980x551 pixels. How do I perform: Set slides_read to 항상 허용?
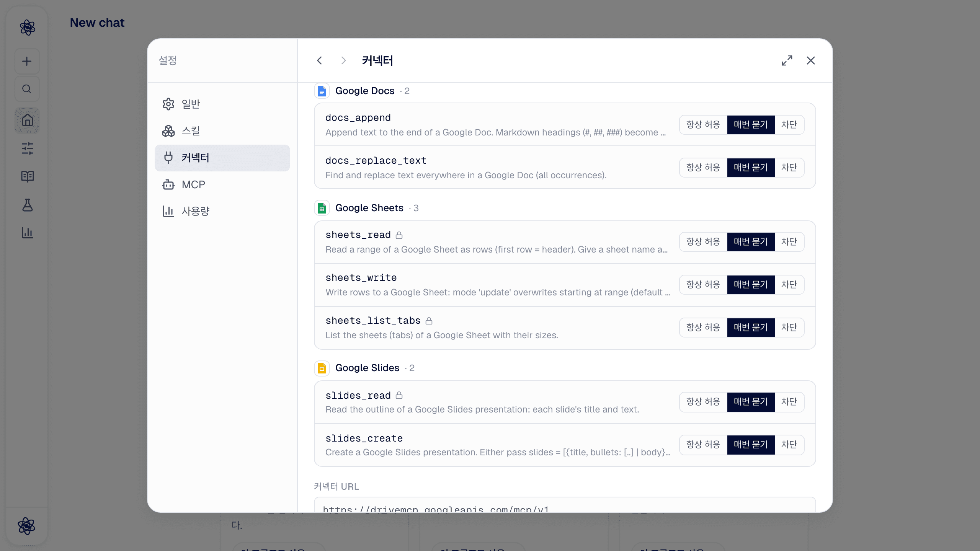click(x=703, y=402)
